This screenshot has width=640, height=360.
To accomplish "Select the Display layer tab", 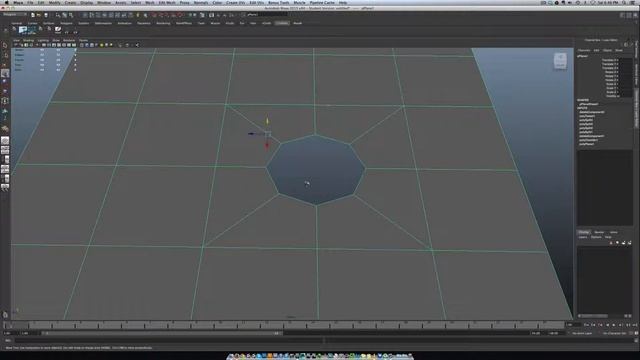I will 584,232.
